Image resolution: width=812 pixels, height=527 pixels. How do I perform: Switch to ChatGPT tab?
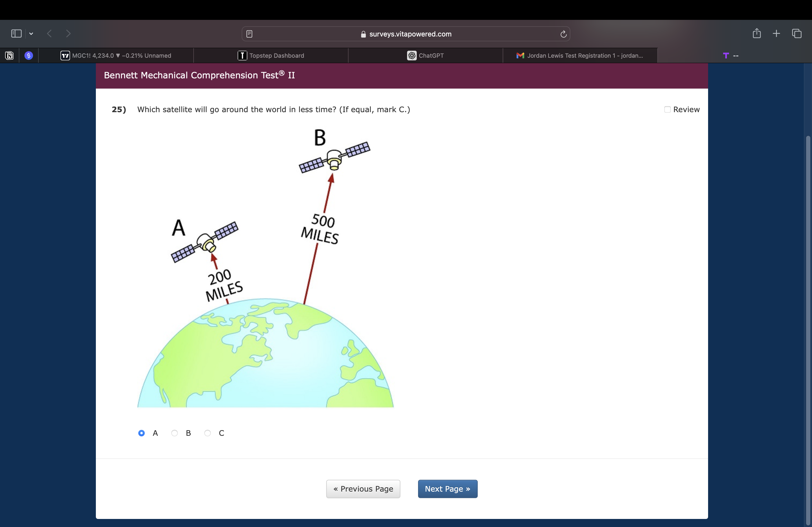[425, 56]
